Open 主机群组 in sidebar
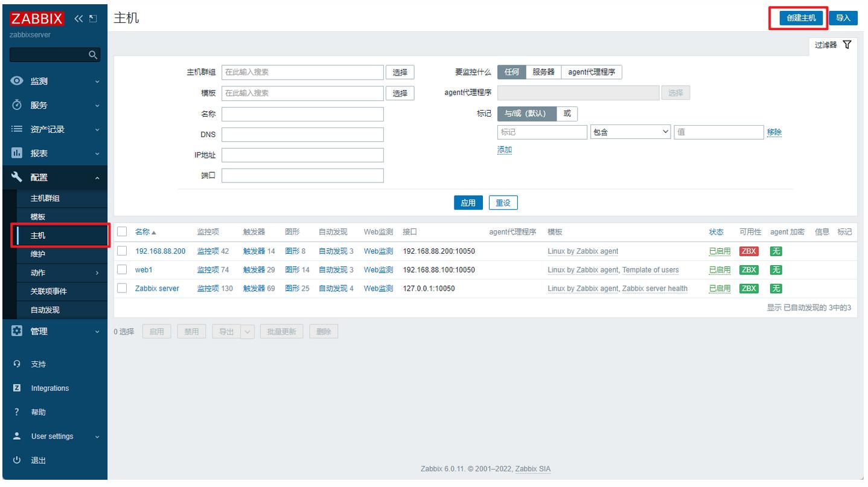 [x=45, y=198]
